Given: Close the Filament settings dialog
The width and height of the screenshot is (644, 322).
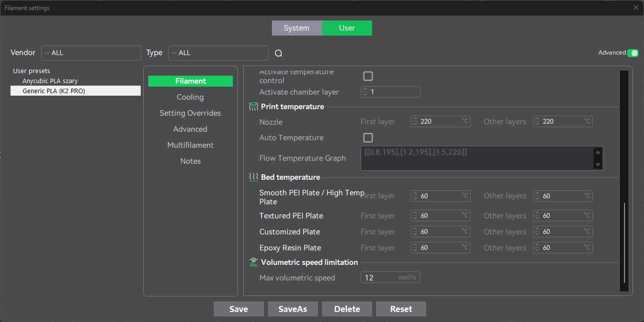Looking at the screenshot, I should coord(636,8).
